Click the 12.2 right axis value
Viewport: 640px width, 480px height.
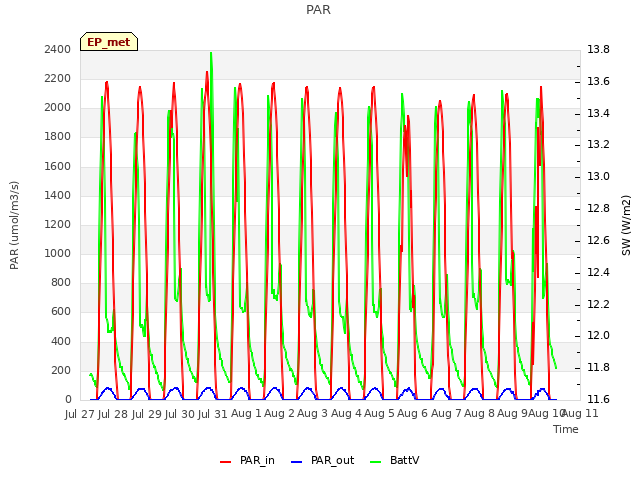click(598, 304)
